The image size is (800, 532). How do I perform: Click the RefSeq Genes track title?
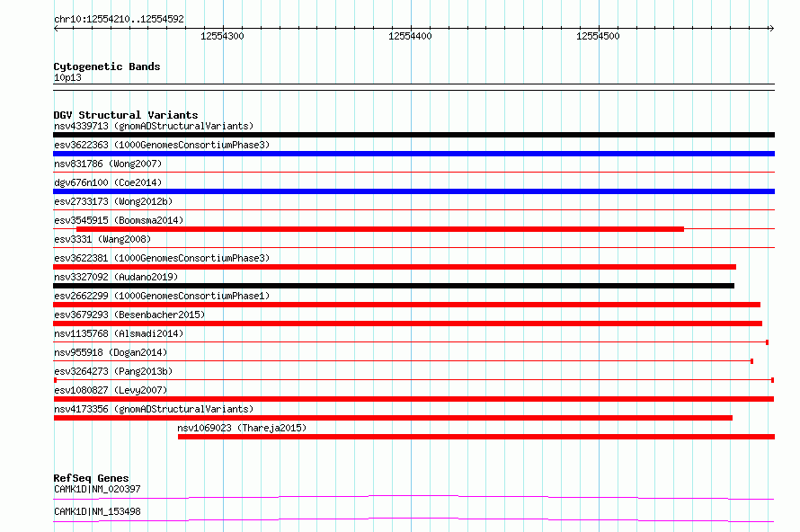[91, 478]
